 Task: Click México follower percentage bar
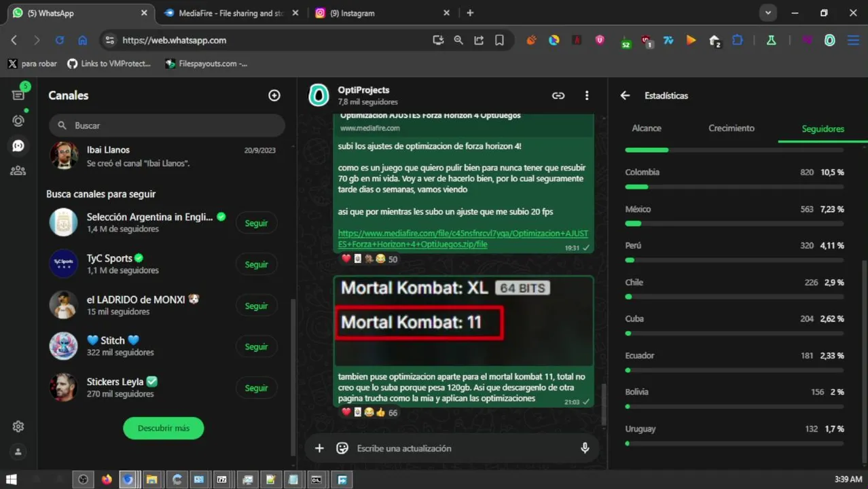734,223
